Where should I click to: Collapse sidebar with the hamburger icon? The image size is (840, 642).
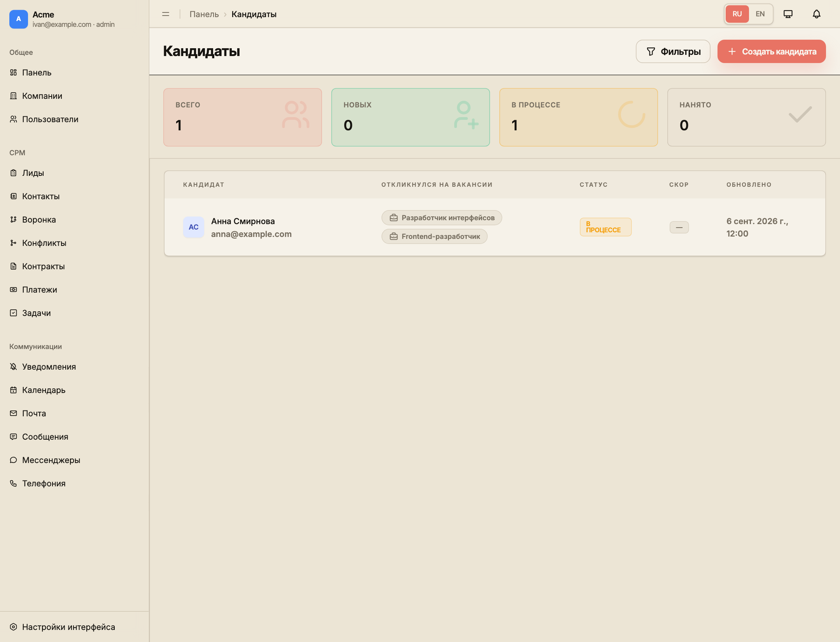tap(166, 14)
